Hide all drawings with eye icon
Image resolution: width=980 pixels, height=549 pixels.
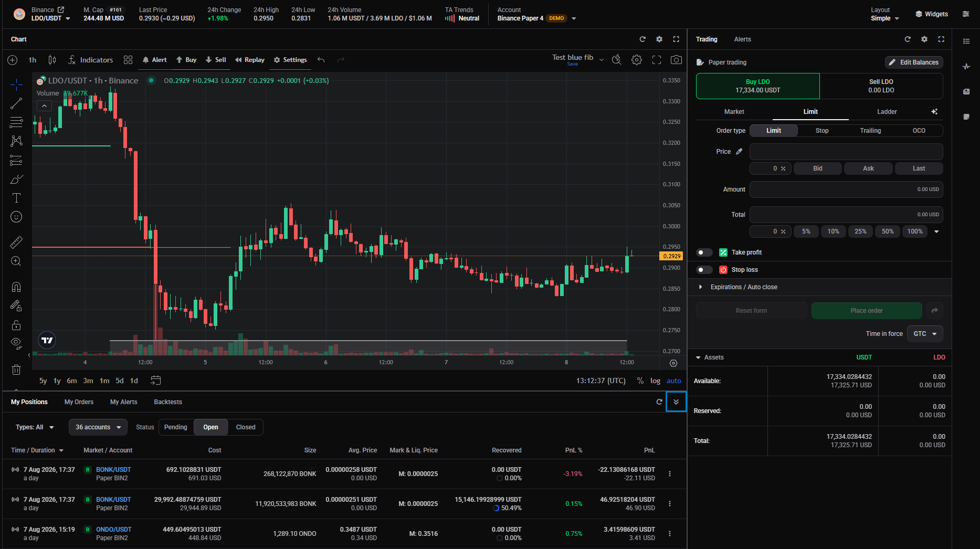click(16, 344)
